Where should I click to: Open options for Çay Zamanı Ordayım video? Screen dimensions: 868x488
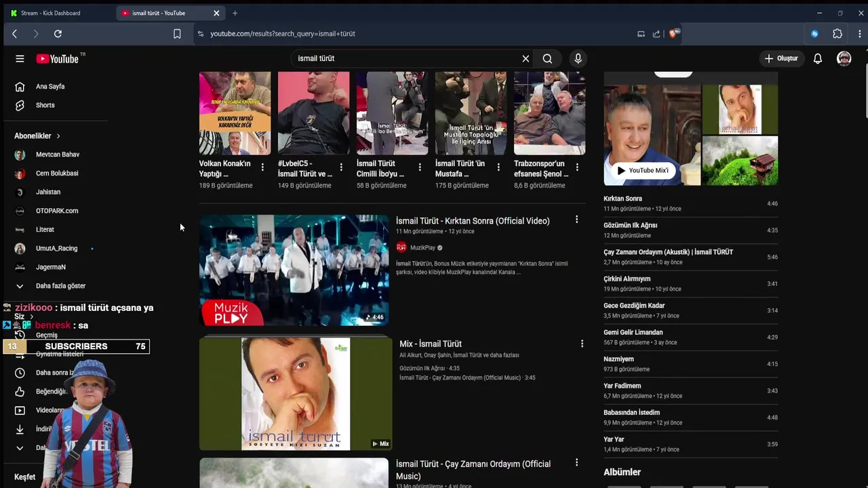coord(576,462)
